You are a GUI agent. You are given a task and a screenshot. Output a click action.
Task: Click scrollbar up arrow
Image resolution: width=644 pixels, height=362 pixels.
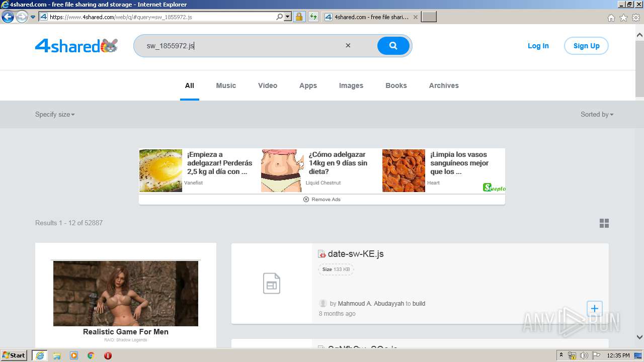tap(639, 35)
